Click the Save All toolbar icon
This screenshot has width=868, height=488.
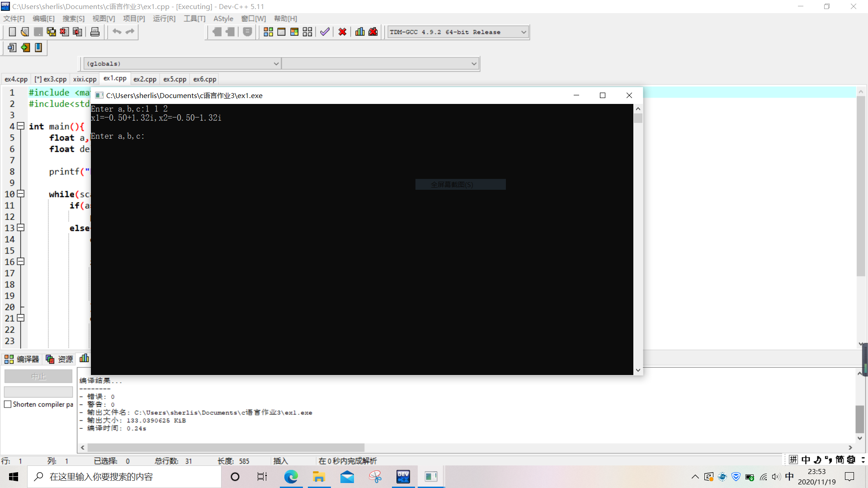tap(51, 32)
